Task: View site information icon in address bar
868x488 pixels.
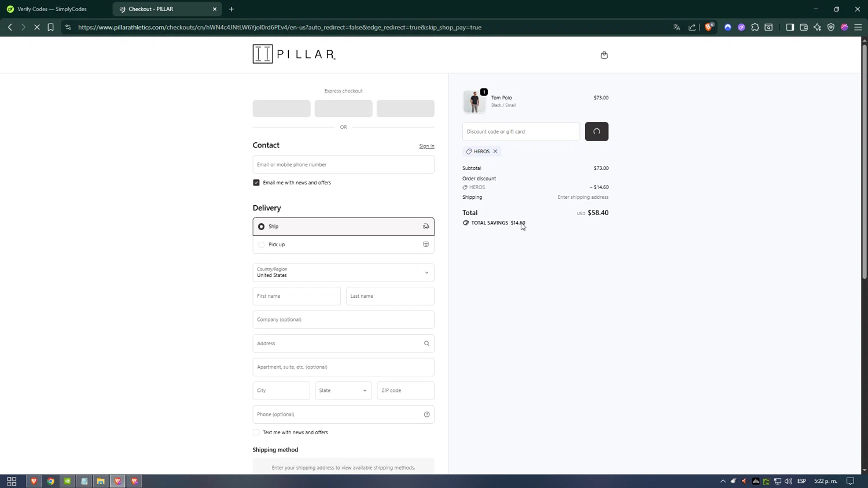Action: click(x=68, y=27)
